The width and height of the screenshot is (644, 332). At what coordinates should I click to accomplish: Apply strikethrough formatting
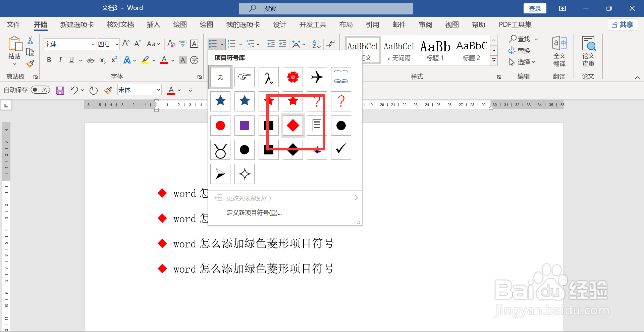click(x=91, y=60)
